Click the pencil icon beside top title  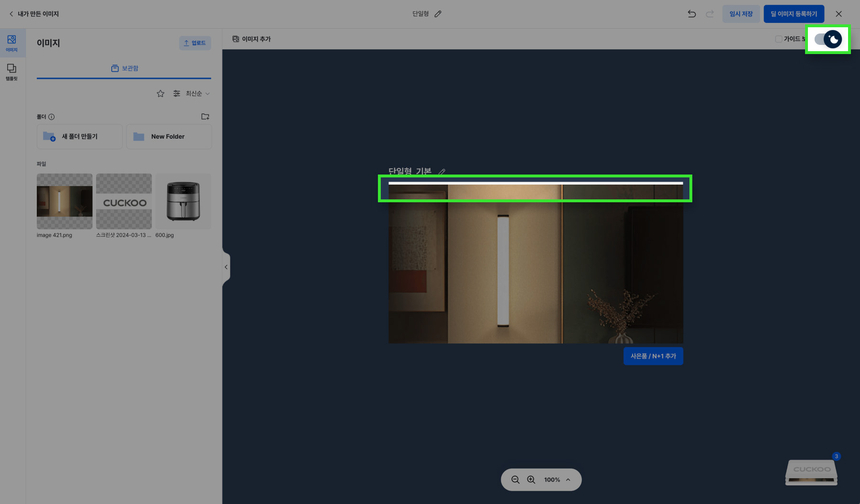[x=438, y=14]
